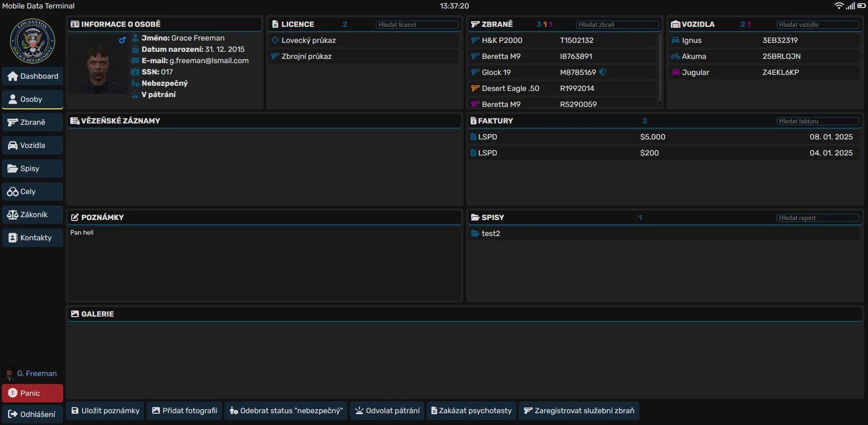
Task: Click the V pátrání wanted icon
Action: click(135, 94)
